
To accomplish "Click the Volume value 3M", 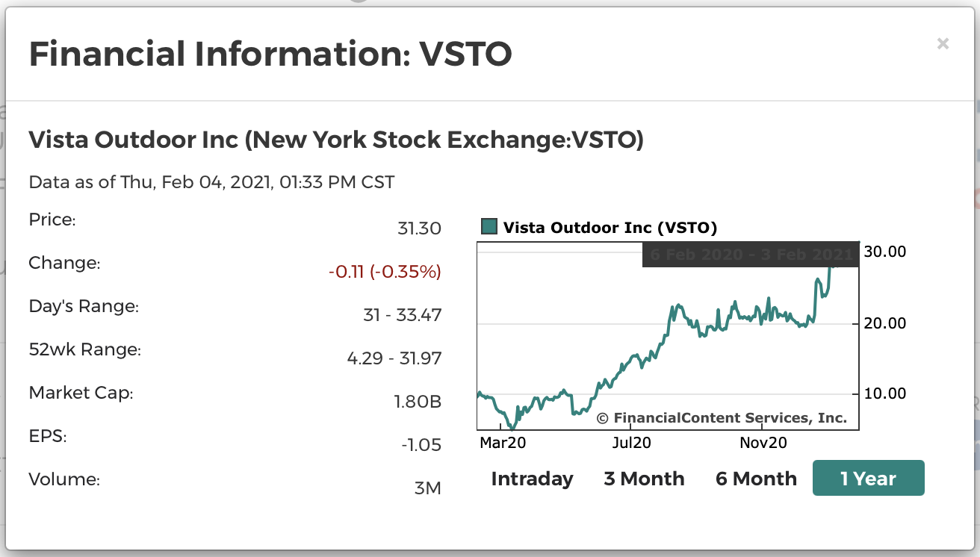I will pos(427,488).
